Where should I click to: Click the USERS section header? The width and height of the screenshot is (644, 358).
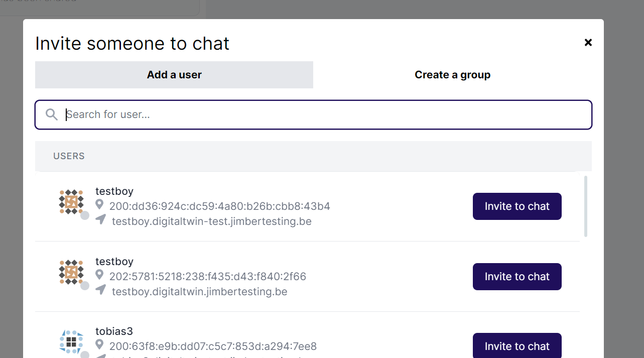pyautogui.click(x=69, y=156)
